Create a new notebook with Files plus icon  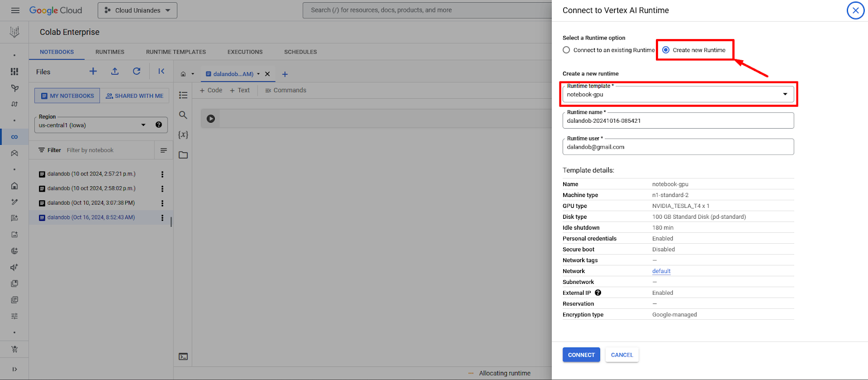[93, 71]
